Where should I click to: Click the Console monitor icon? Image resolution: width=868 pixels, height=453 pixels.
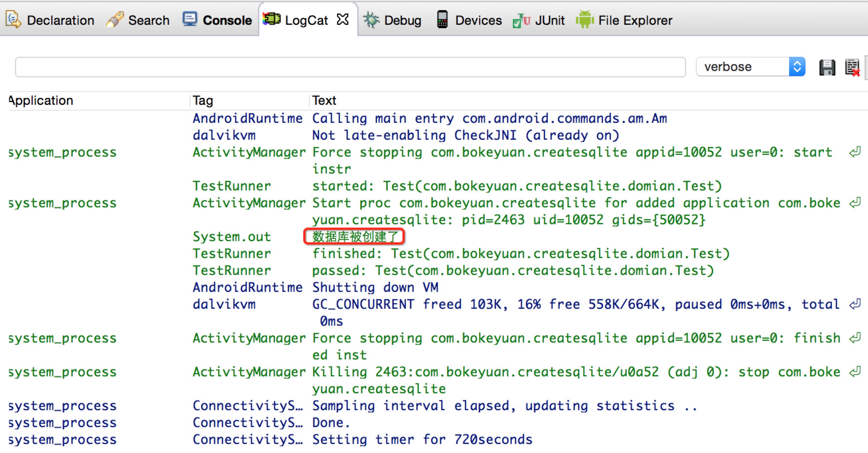tap(190, 19)
